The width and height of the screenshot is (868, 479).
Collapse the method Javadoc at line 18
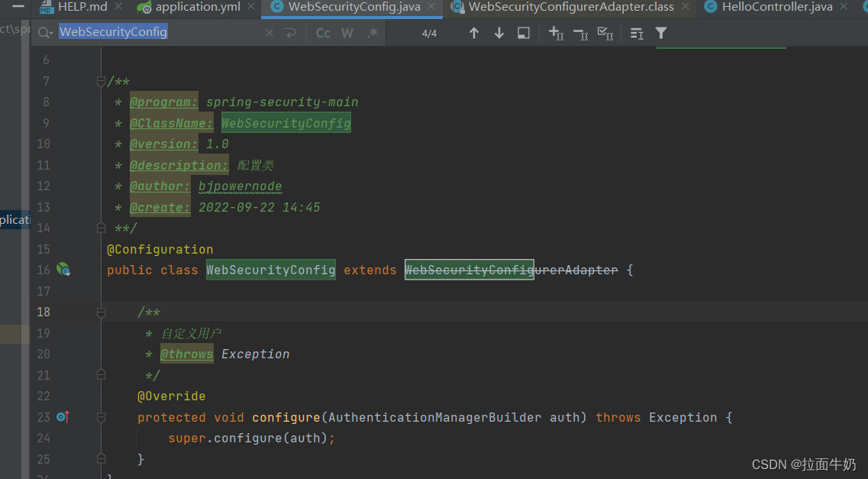coord(101,312)
